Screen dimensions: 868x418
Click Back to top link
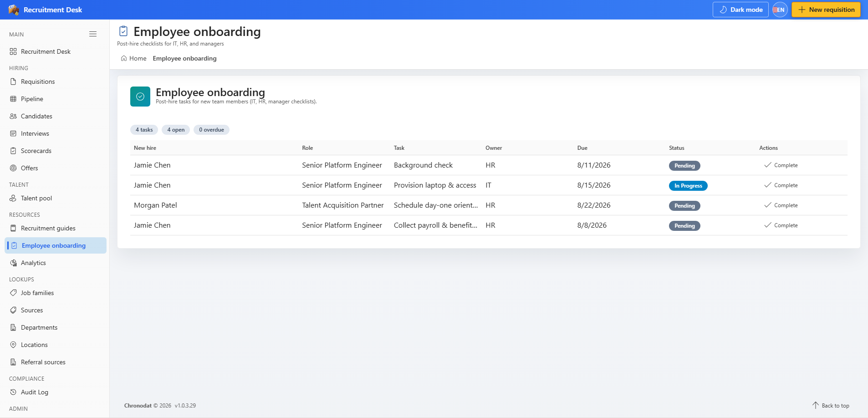(831, 405)
